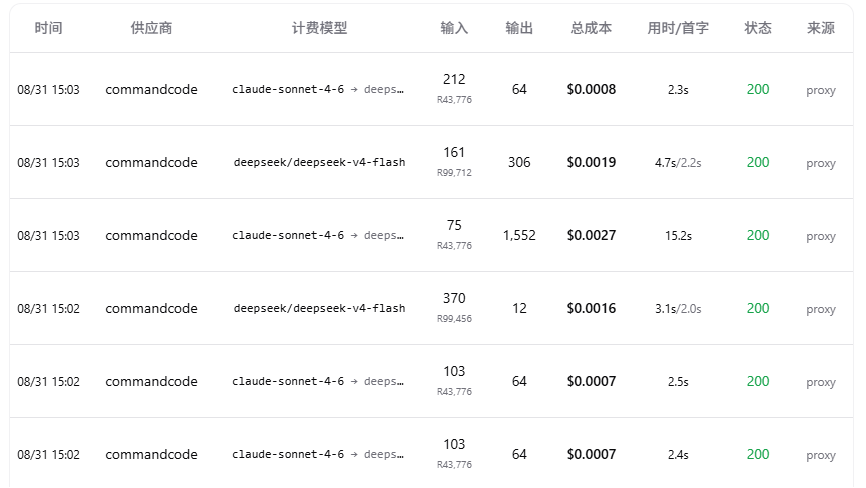The image size is (866, 488).
Task: Click the proxy source in the first row
Action: [x=821, y=90]
